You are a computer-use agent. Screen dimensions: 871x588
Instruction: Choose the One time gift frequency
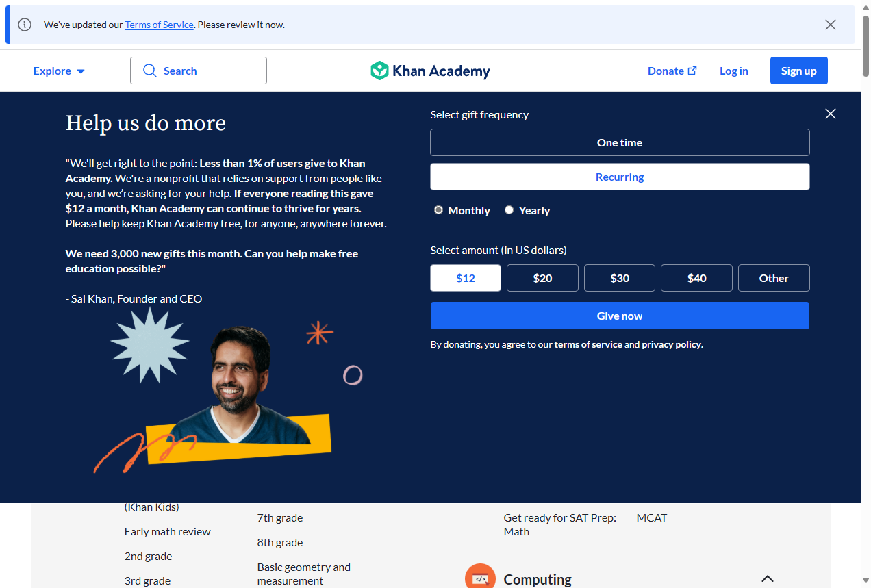619,142
